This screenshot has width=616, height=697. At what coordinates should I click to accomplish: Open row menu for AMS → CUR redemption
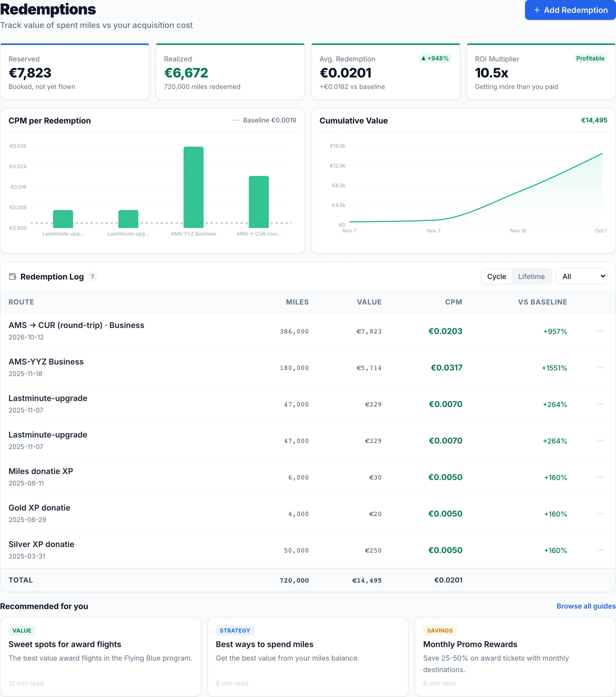click(600, 331)
